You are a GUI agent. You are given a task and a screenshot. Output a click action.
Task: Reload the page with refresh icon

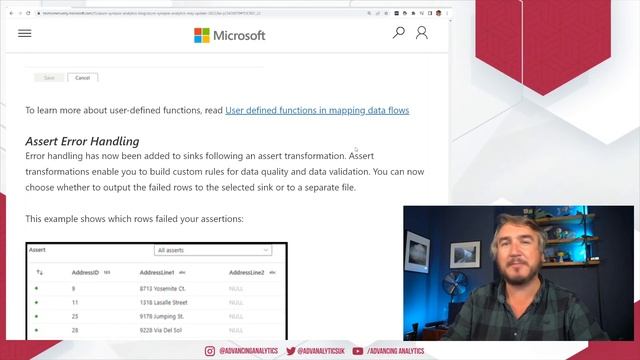[28, 13]
